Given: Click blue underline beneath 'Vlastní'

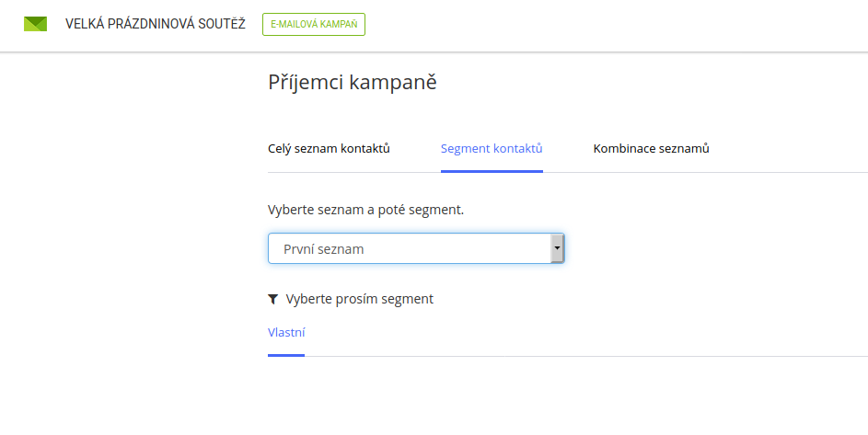Looking at the screenshot, I should coord(286,355).
